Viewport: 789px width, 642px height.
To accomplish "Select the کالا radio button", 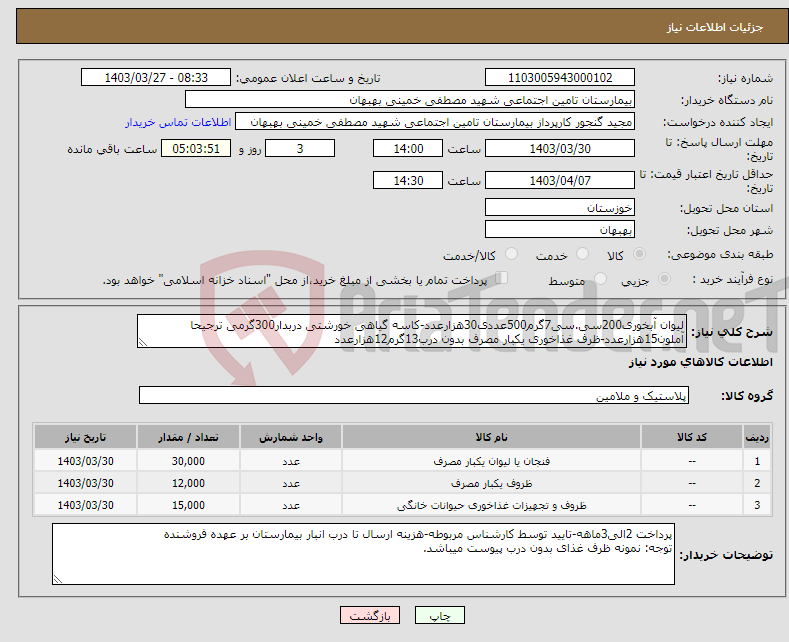I will tap(639, 254).
